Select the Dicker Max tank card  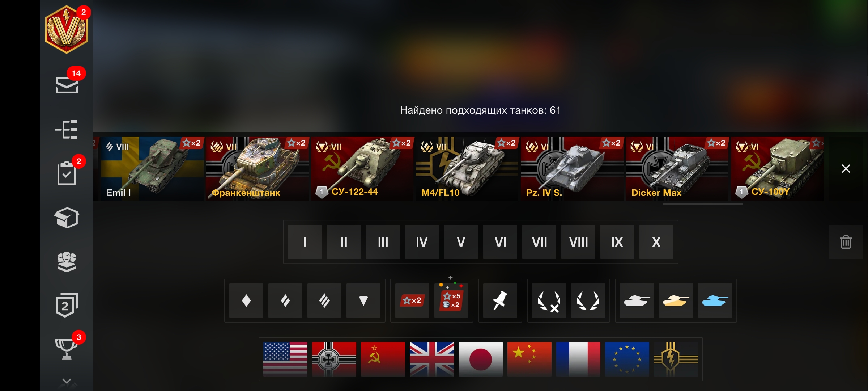[x=677, y=169]
